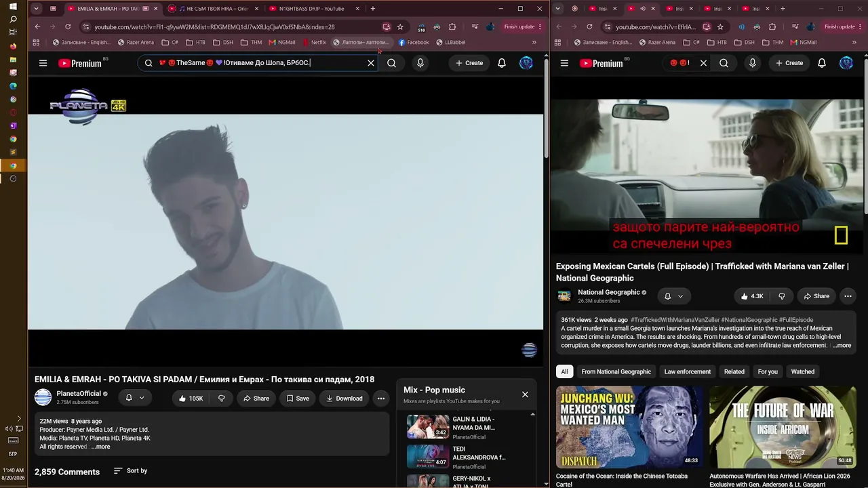Open the YouTube guide menu in right window
This screenshot has width=868, height=488.
(x=564, y=63)
